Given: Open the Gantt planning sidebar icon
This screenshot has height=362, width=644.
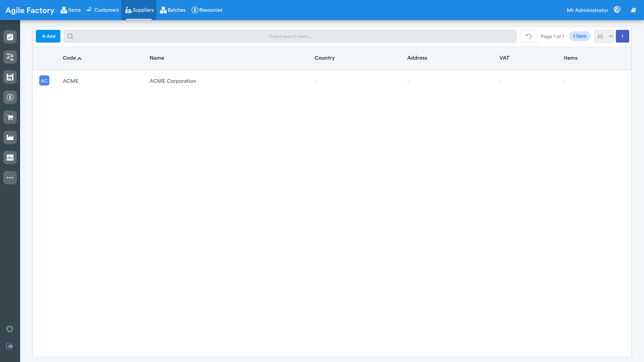Looking at the screenshot, I should [10, 57].
